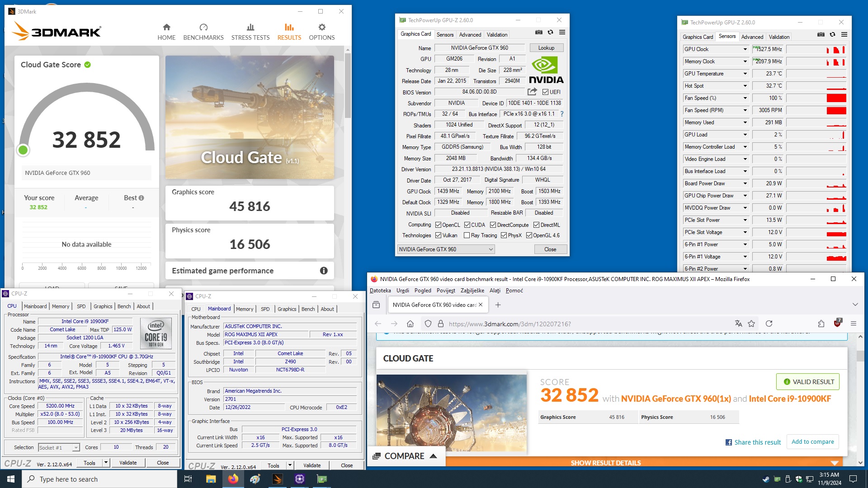Switch to Memory tab in left CPU-Z window
Screen dimensions: 868x488
click(x=61, y=306)
